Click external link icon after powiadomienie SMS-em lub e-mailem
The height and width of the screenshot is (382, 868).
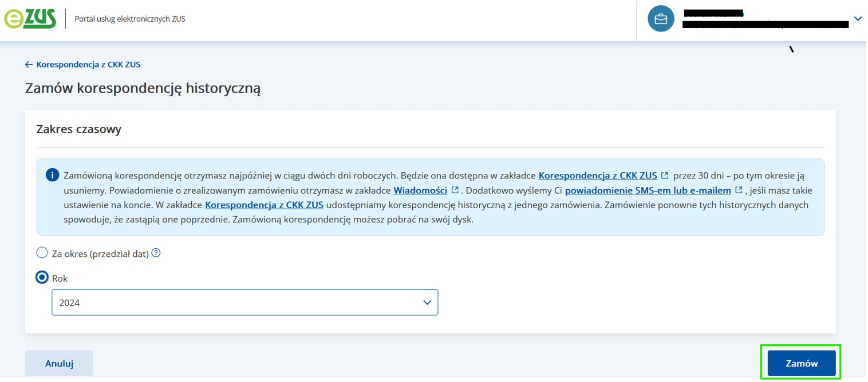739,190
